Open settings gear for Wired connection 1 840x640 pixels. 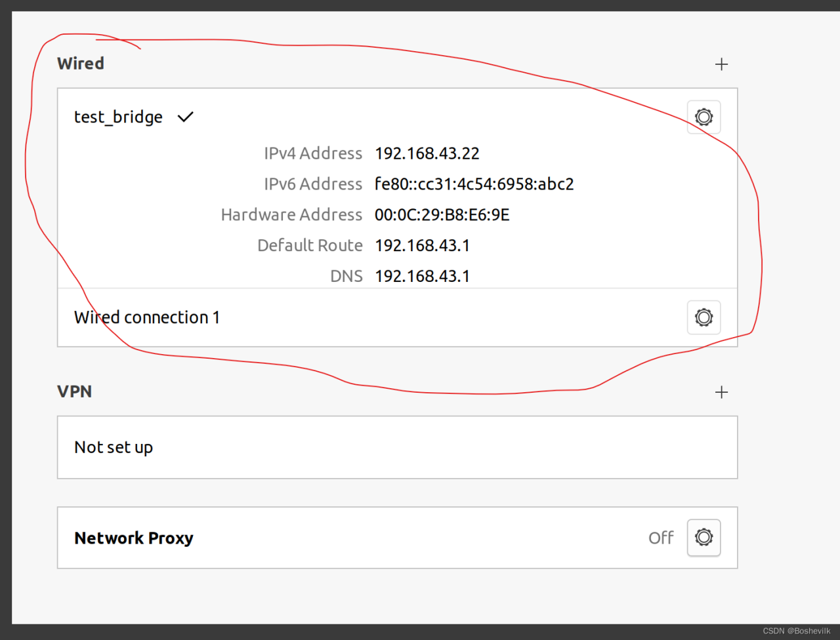703,317
